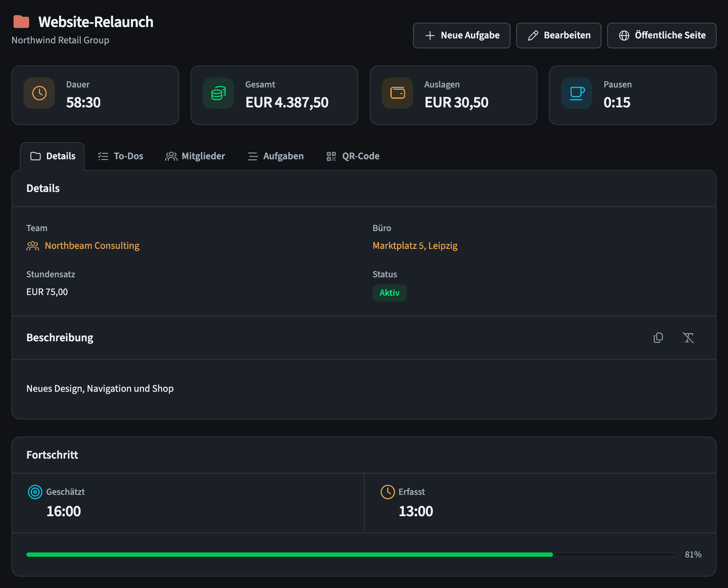Click the 81% progress percentage
728x588 pixels.
coord(693,554)
